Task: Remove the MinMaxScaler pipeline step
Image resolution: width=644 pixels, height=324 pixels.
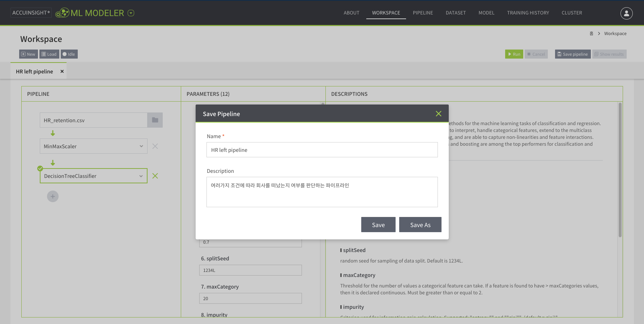Action: 155,146
